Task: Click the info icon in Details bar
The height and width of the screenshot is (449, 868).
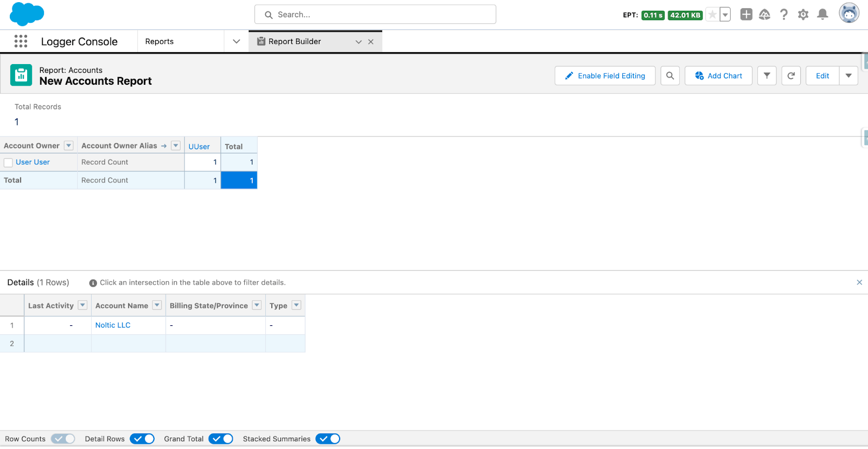Action: pos(93,283)
